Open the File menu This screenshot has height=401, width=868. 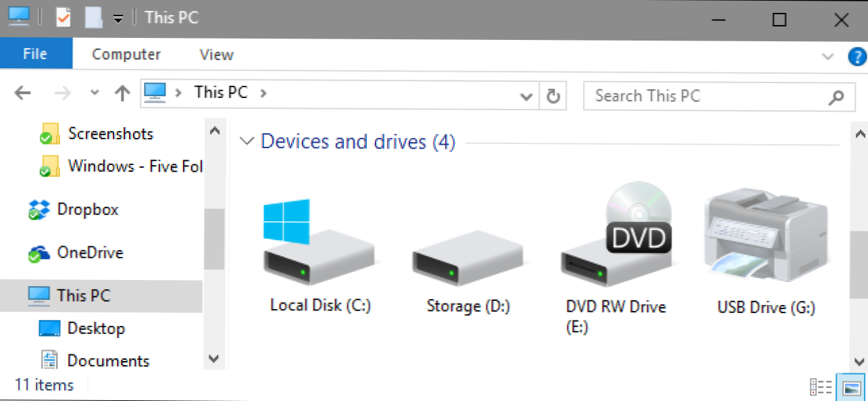pyautogui.click(x=36, y=53)
